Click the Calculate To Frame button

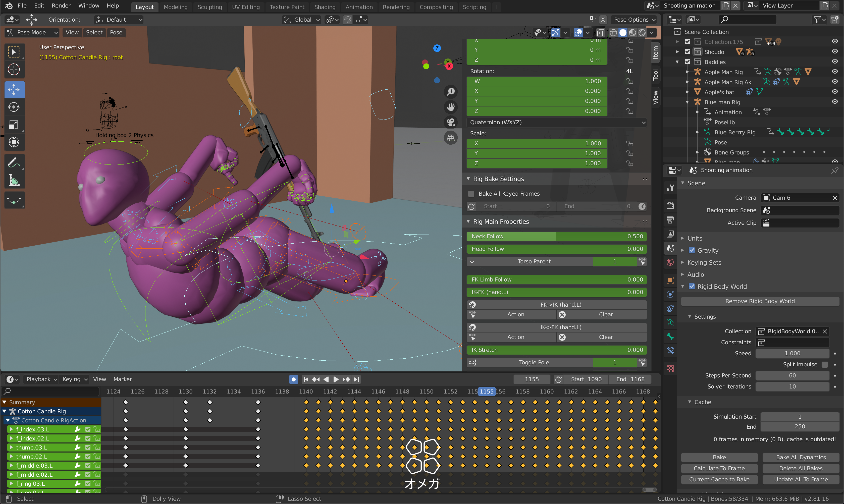(719, 468)
